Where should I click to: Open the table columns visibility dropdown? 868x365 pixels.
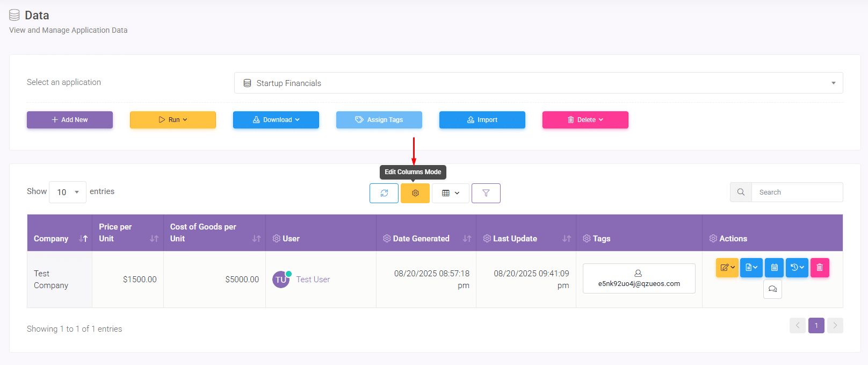coord(451,193)
